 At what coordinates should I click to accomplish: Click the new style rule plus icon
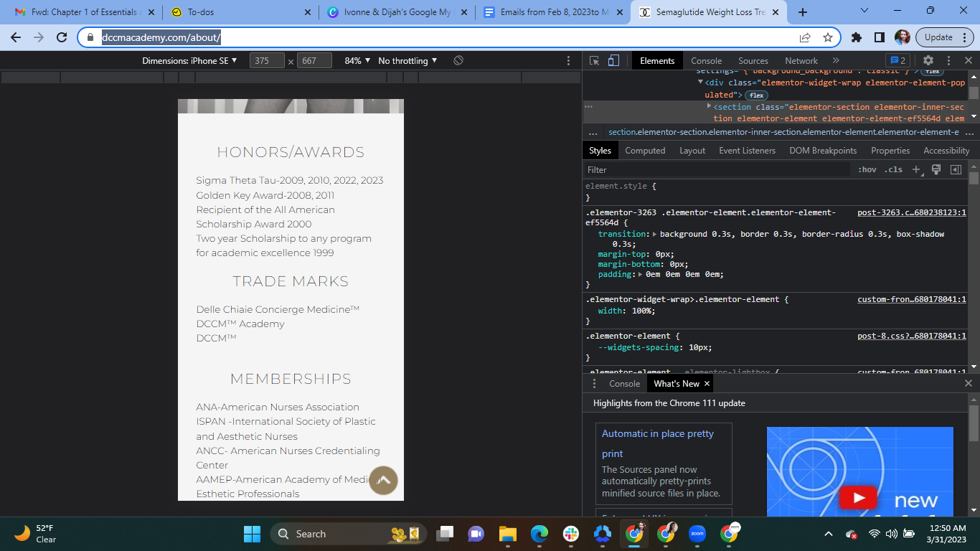pos(916,170)
